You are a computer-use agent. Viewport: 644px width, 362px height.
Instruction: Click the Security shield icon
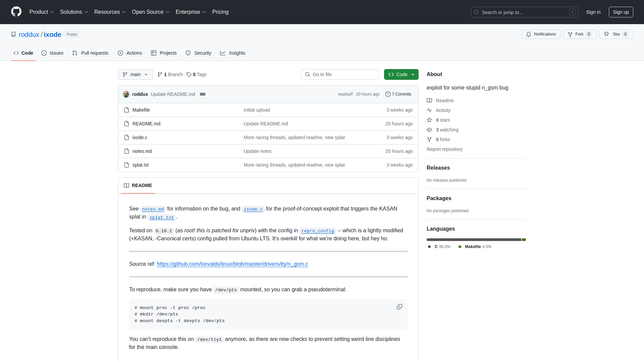188,53
